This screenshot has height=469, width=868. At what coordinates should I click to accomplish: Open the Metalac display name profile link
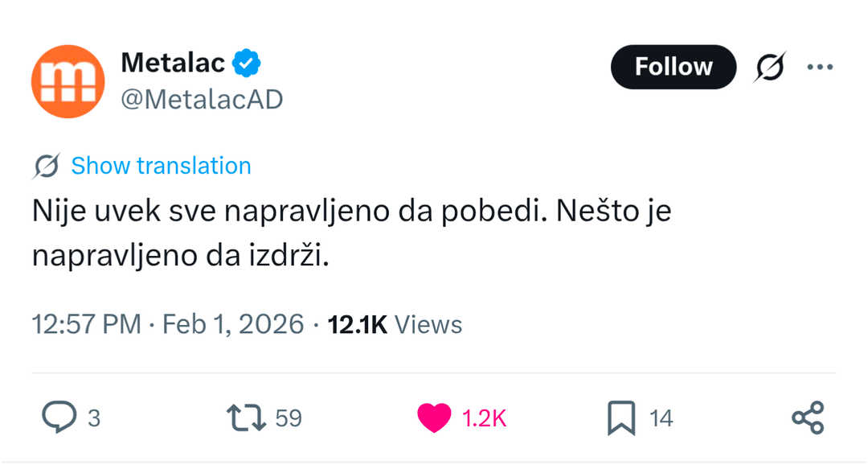173,62
